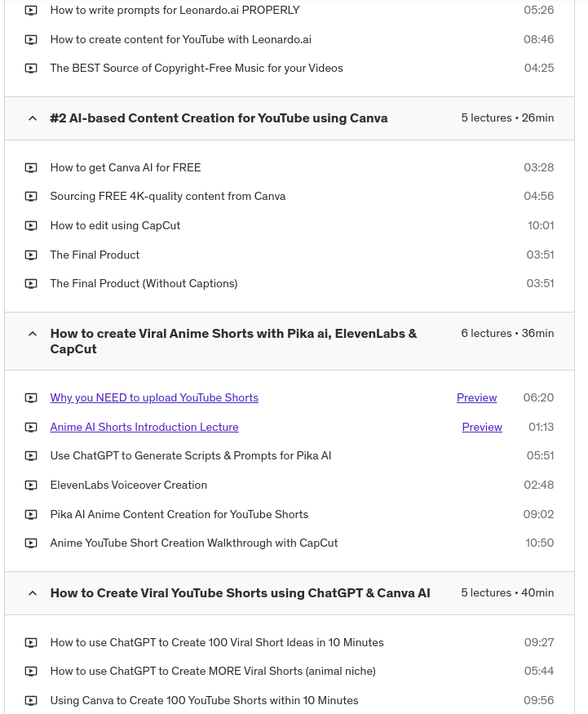
Task: Open 'Anime AI Shorts Introduction Lecture' link
Action: [x=144, y=428]
